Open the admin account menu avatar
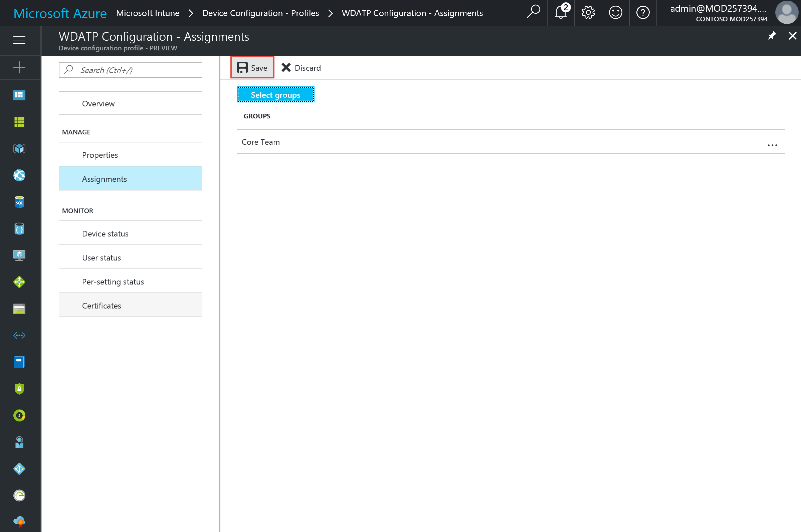The width and height of the screenshot is (801, 532). (x=786, y=13)
